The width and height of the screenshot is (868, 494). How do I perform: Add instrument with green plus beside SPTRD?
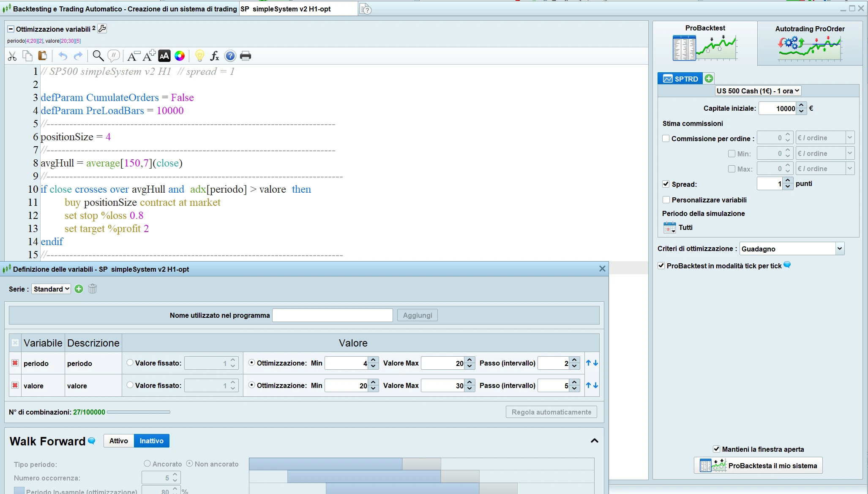pos(709,78)
